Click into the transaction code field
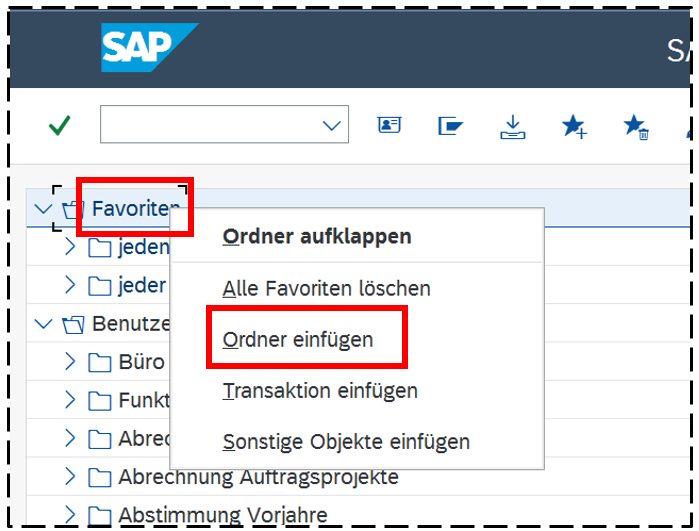This screenshot has height=531, width=699. (210, 126)
